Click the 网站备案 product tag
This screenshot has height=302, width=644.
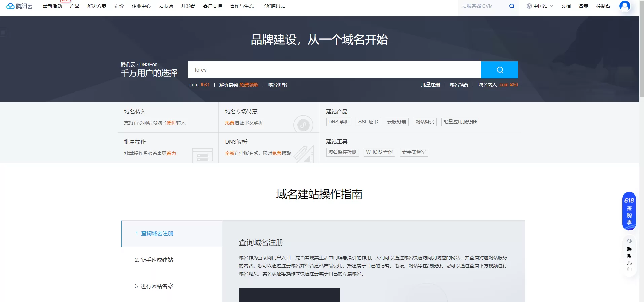tap(425, 122)
